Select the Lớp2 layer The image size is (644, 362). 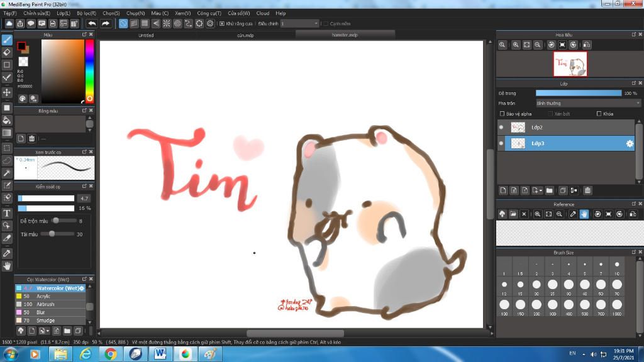(x=566, y=127)
